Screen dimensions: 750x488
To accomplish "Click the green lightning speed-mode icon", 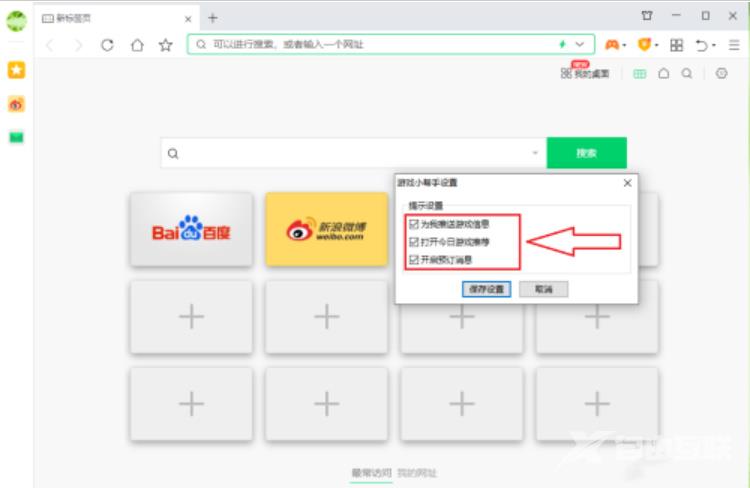I will coord(562,44).
